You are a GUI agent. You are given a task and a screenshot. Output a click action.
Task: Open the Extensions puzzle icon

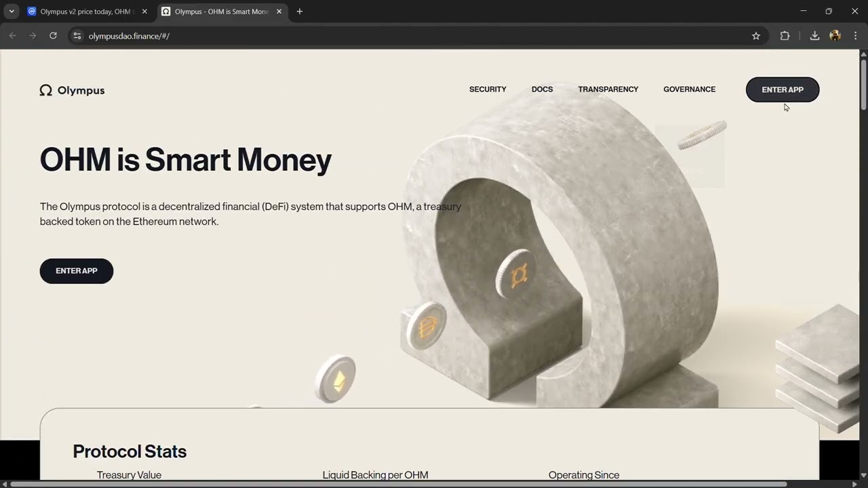tap(785, 36)
